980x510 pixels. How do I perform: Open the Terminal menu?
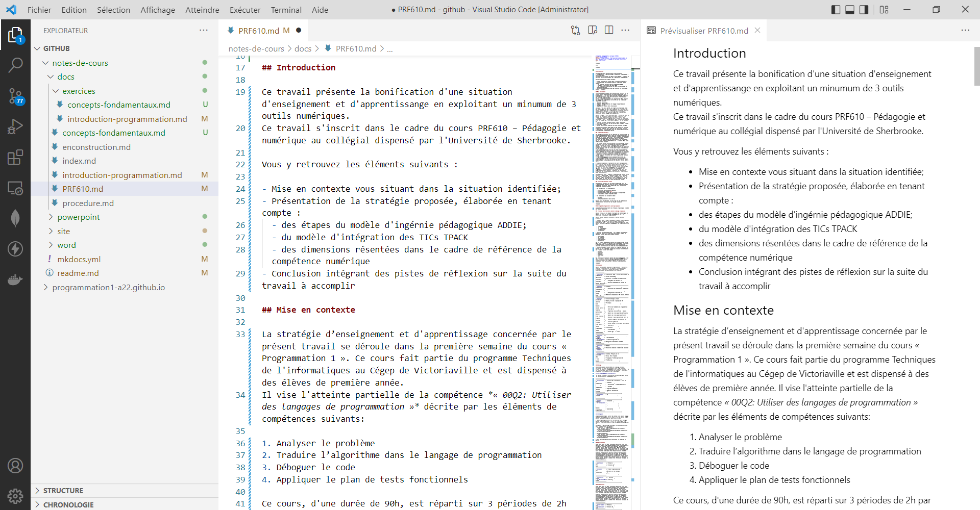tap(286, 10)
